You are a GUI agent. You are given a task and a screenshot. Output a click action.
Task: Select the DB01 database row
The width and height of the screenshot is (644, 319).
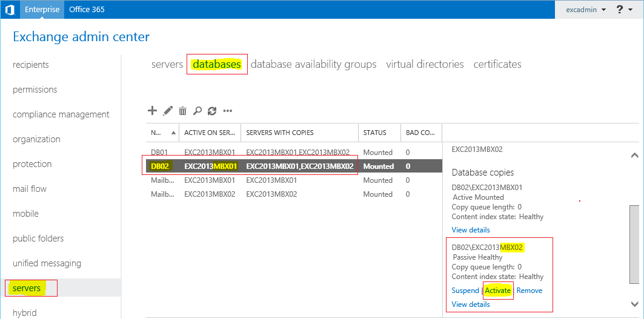point(294,153)
